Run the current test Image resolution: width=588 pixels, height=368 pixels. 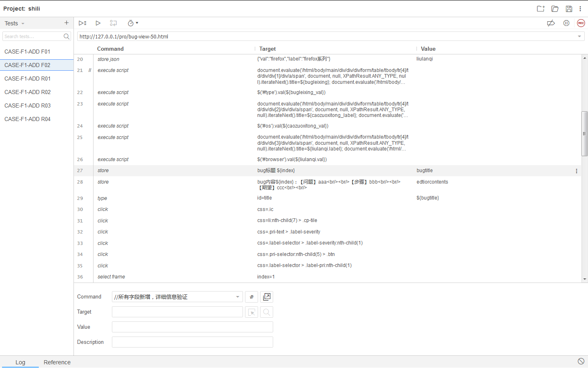pyautogui.click(x=98, y=23)
